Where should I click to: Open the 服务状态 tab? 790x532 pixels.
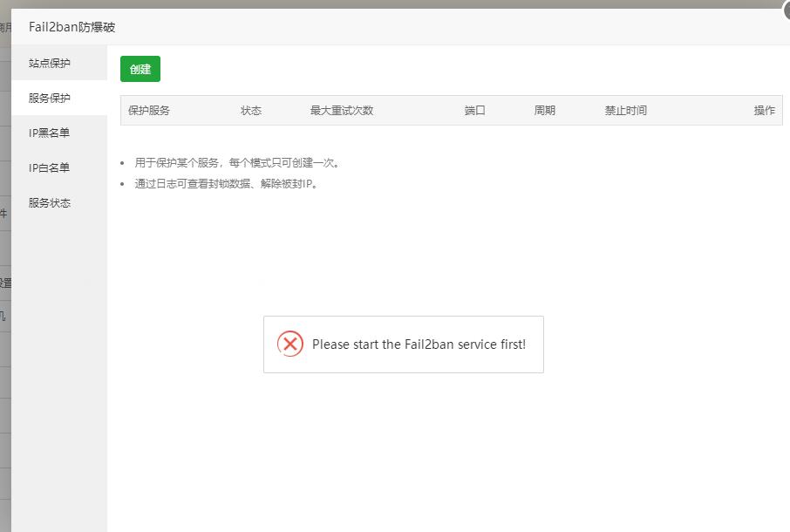59,202
